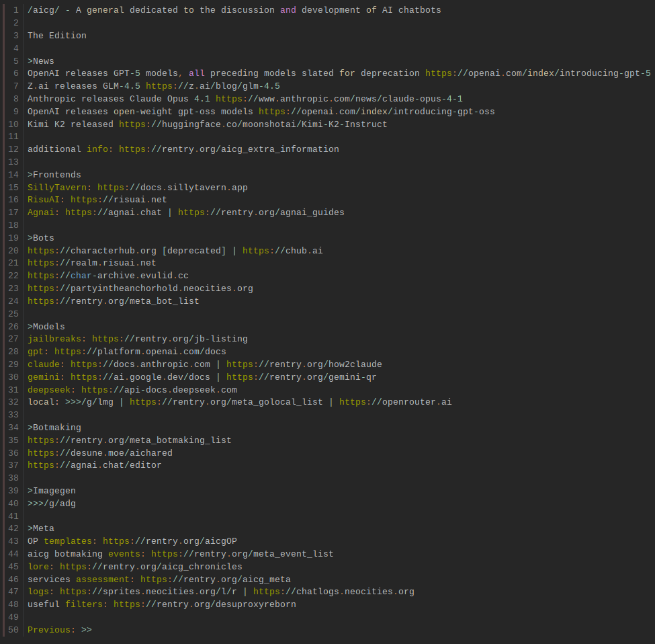The height and width of the screenshot is (644, 655).
Task: Open the sprites.neocities.org/l/r logs link
Action: tap(148, 592)
